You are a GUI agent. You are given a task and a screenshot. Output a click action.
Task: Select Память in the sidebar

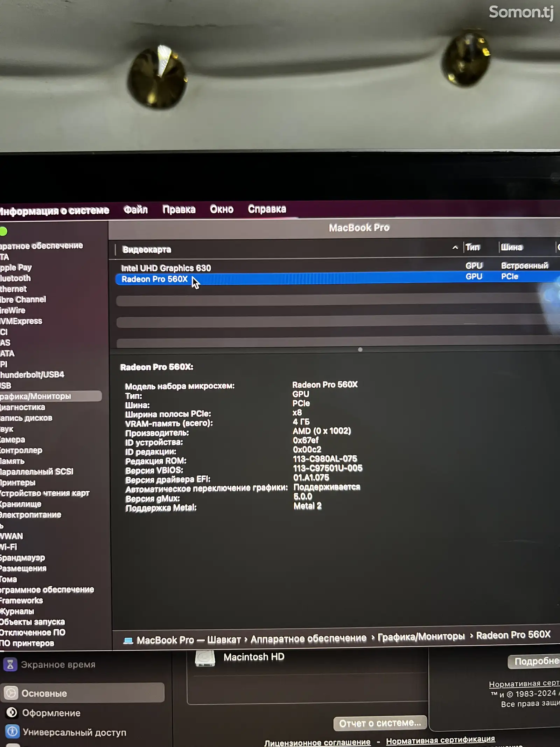[x=12, y=461]
